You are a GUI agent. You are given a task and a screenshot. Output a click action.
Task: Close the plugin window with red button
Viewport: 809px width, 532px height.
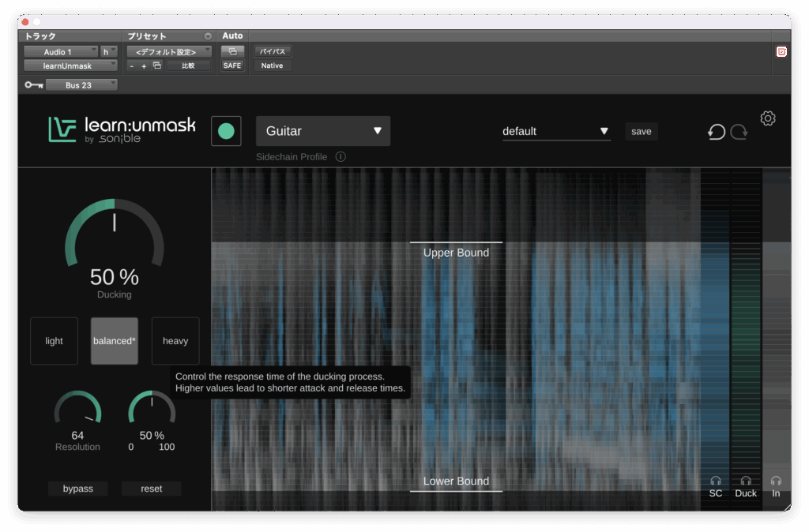(24, 22)
